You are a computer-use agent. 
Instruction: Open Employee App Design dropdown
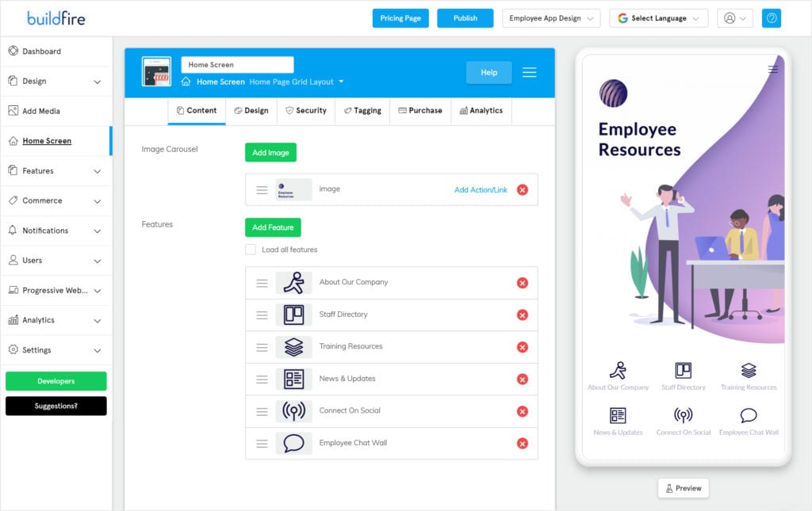pyautogui.click(x=551, y=18)
